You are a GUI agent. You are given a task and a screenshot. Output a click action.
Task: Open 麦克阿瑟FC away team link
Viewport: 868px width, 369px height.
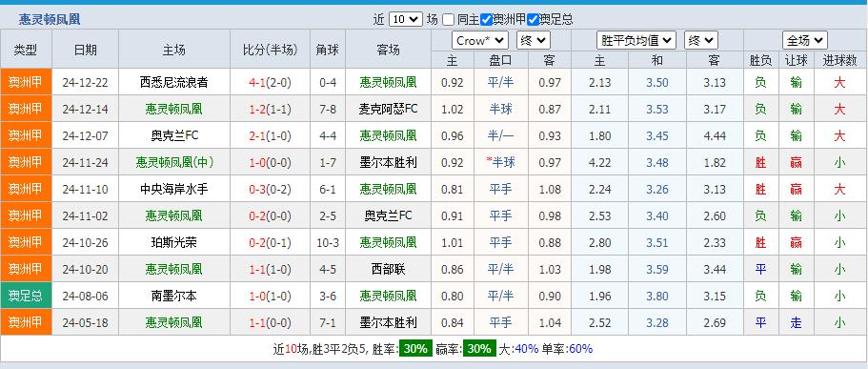point(388,109)
